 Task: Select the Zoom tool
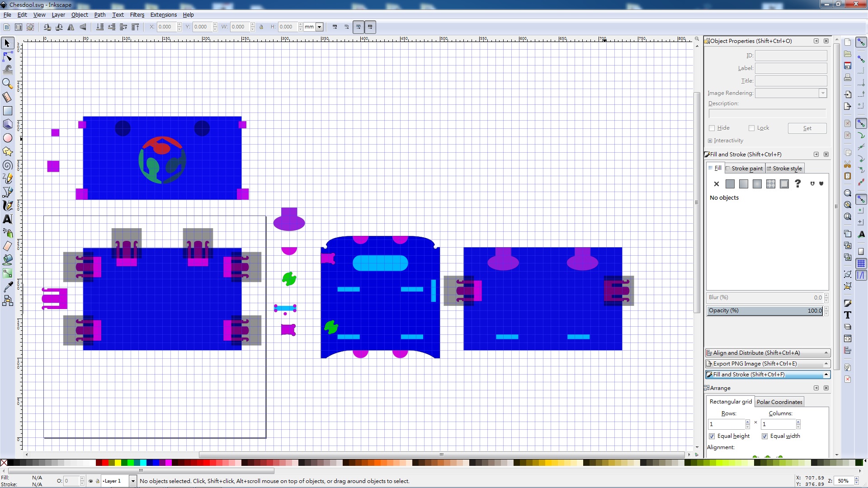(8, 83)
